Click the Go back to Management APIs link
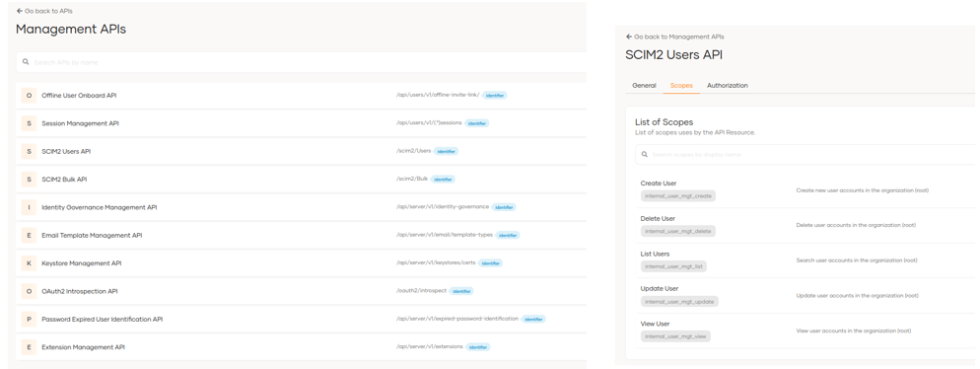Image resolution: width=980 pixels, height=369 pixels. coord(675,37)
